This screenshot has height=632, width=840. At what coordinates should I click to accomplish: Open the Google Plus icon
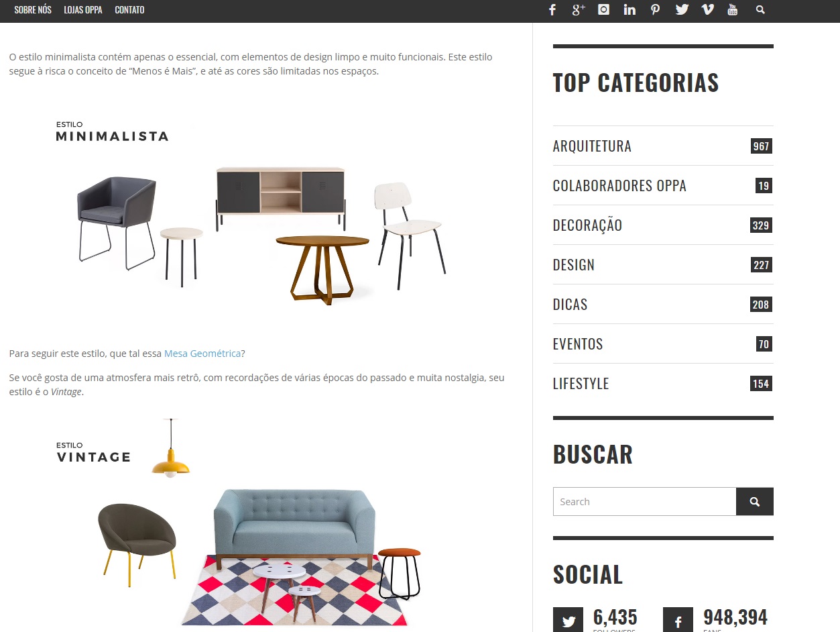pos(579,9)
